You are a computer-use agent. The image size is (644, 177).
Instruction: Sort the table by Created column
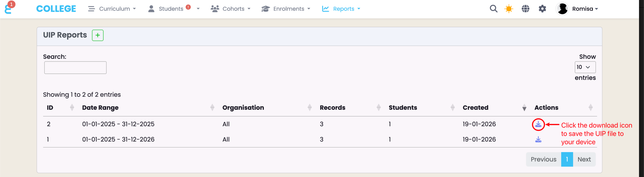pos(475,108)
